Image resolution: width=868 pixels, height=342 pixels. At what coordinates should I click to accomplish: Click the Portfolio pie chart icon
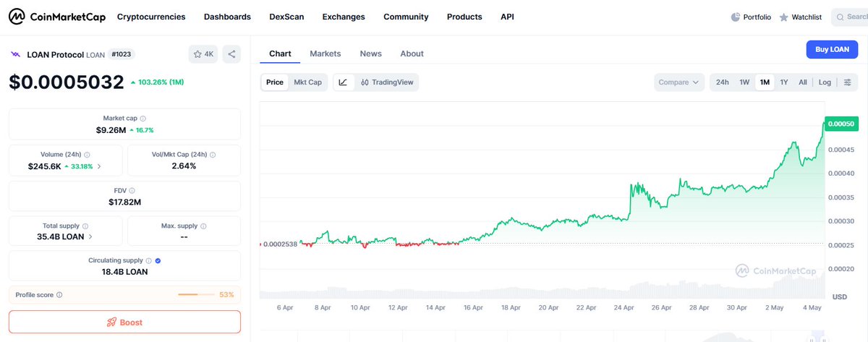coord(735,17)
